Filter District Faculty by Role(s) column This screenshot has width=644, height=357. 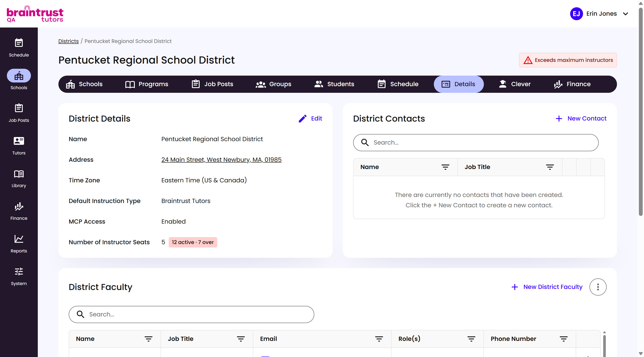[x=471, y=339]
